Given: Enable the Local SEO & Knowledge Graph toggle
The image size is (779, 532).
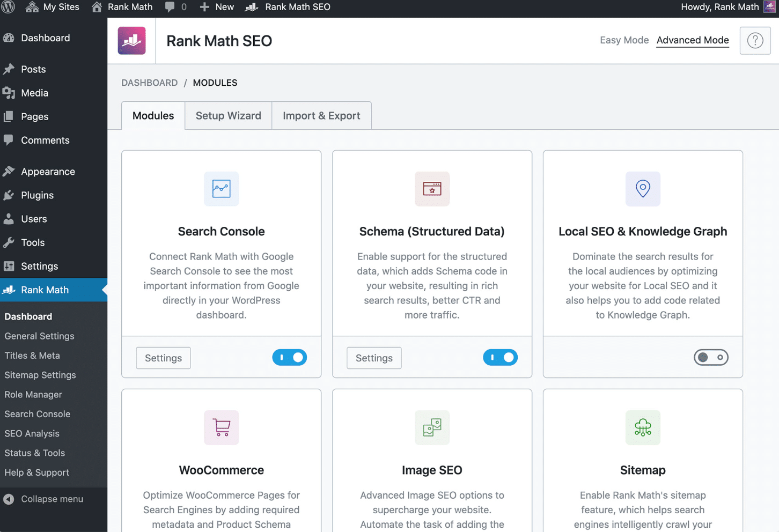Looking at the screenshot, I should pos(711,357).
